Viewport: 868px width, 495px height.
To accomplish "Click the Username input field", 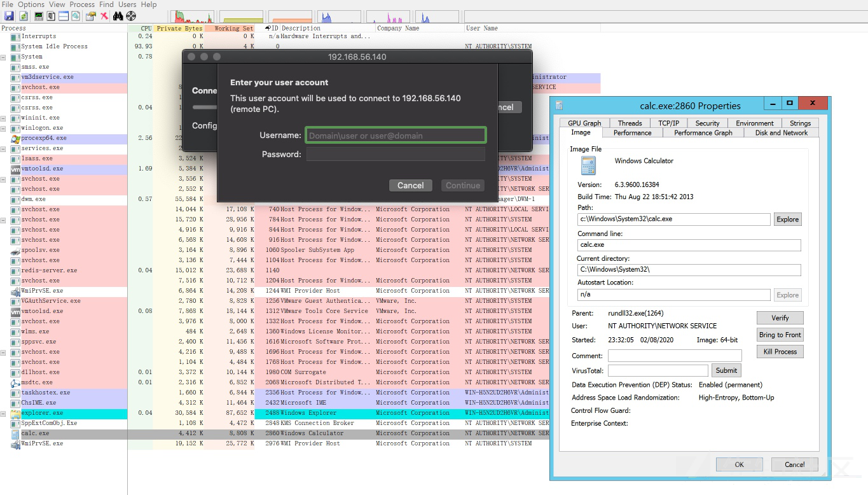I will pos(396,135).
